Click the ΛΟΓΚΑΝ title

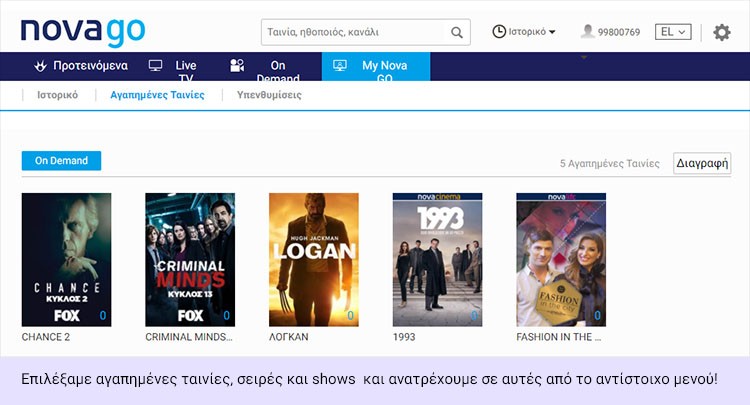pos(289,337)
